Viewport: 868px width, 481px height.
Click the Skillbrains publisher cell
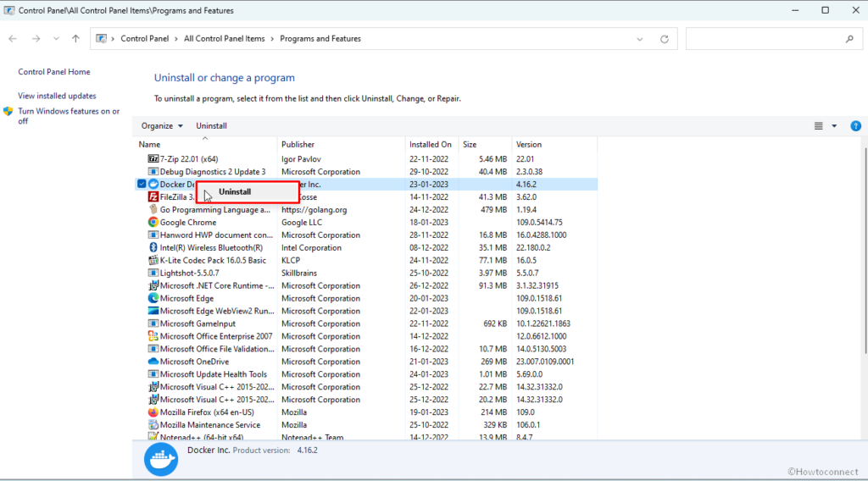coord(299,274)
